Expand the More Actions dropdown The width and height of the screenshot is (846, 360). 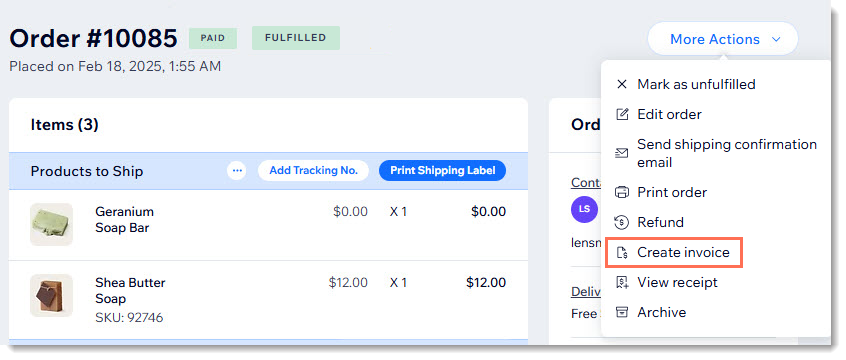(722, 39)
